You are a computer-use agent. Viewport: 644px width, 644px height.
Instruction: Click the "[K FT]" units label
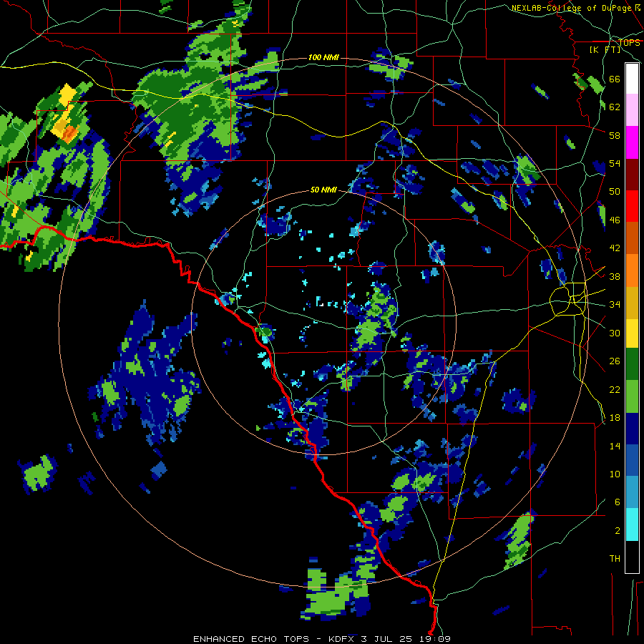(x=605, y=49)
